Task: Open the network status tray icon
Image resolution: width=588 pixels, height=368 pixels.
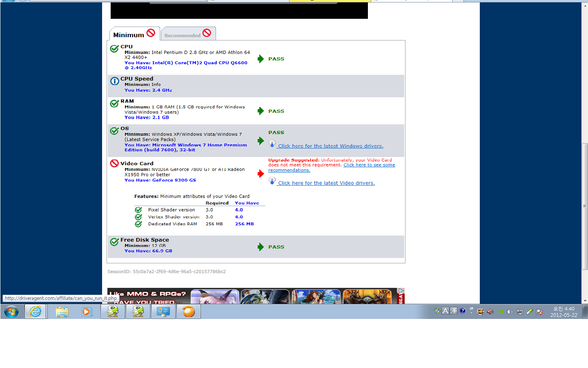Action: click(520, 312)
